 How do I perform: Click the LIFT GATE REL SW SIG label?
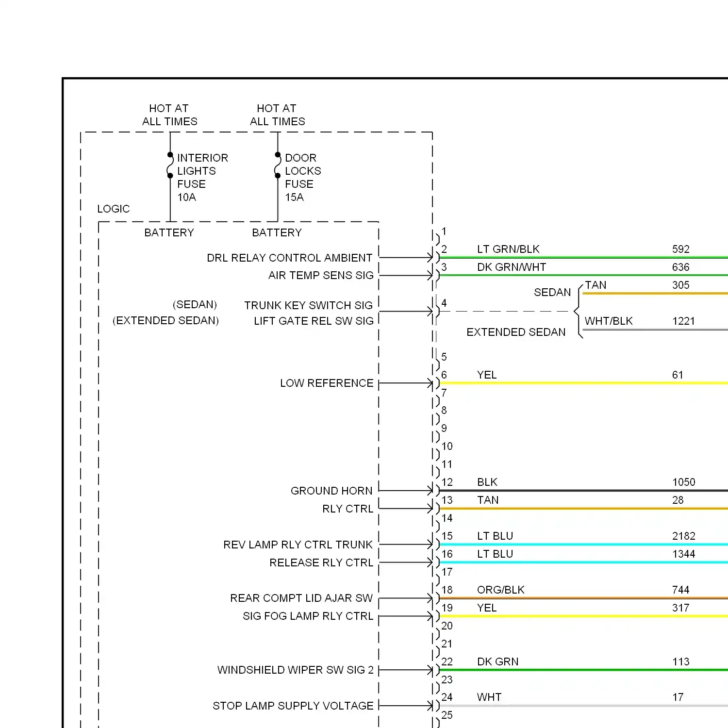[x=314, y=321]
